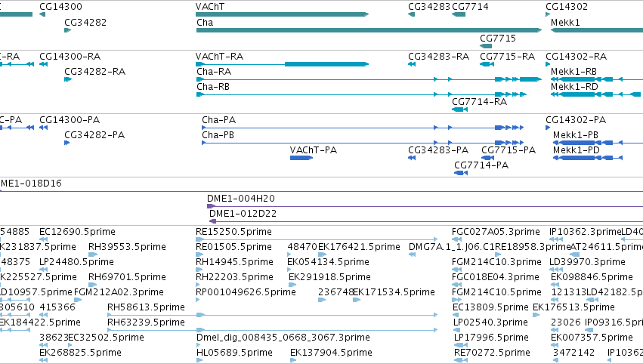The width and height of the screenshot is (643, 364).
Task: Select the RE15250.5prime EST label
Action: pyautogui.click(x=233, y=232)
